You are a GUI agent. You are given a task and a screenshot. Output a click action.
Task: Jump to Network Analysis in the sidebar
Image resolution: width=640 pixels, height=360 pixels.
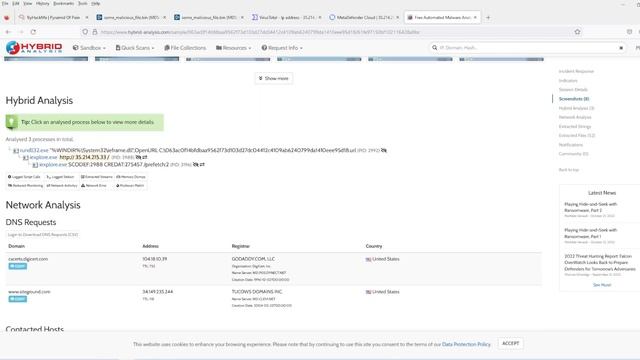coord(575,117)
